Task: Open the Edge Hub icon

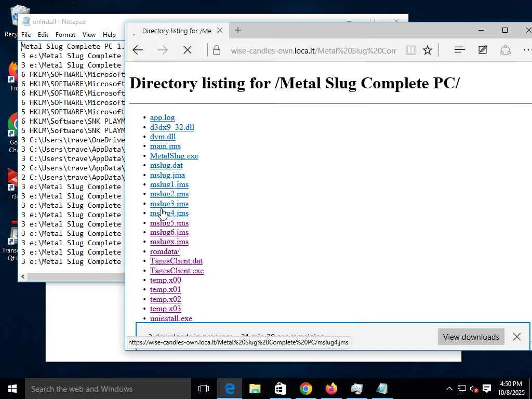Action: (459, 50)
